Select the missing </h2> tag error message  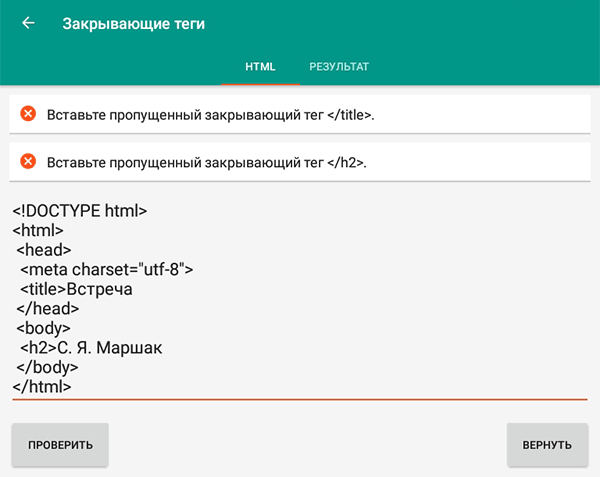pos(206,161)
